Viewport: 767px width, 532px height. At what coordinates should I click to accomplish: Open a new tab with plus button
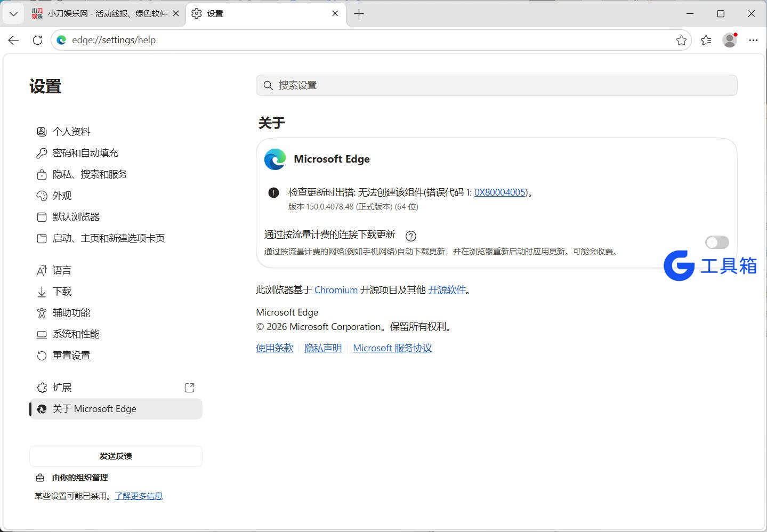tap(359, 14)
